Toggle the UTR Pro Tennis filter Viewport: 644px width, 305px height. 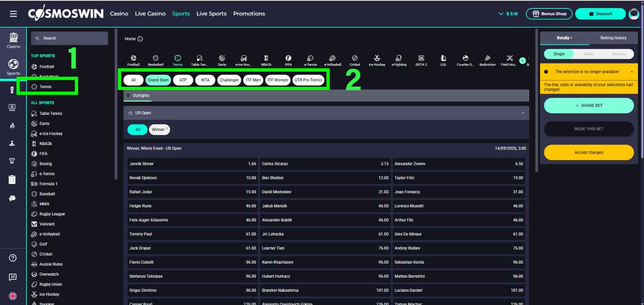coord(308,80)
